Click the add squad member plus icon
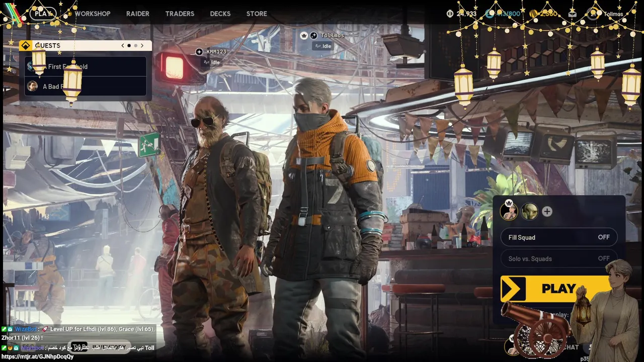This screenshot has height=362, width=644. (x=547, y=212)
